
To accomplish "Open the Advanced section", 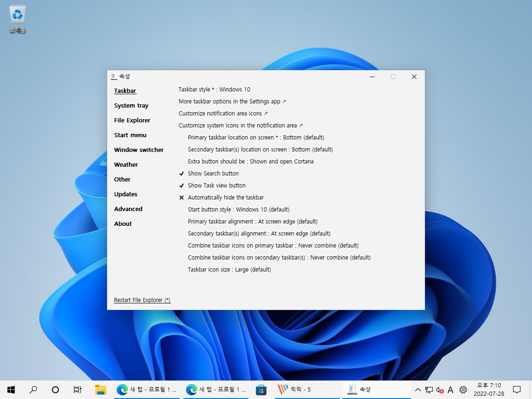I will click(128, 209).
